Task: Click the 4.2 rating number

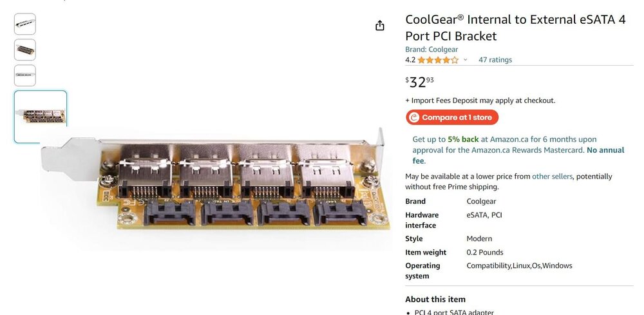Action: coord(410,60)
